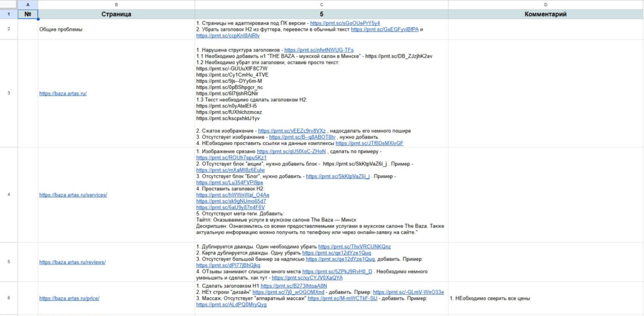Open link prnt.sc/M-mWCTkF-SlJ
644x316 pixels.
click(x=343, y=299)
